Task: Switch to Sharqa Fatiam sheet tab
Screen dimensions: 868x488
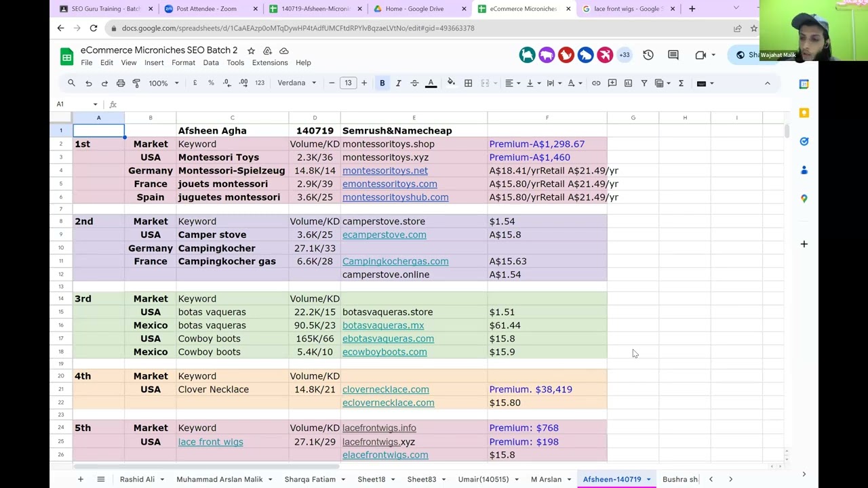Action: (x=310, y=479)
